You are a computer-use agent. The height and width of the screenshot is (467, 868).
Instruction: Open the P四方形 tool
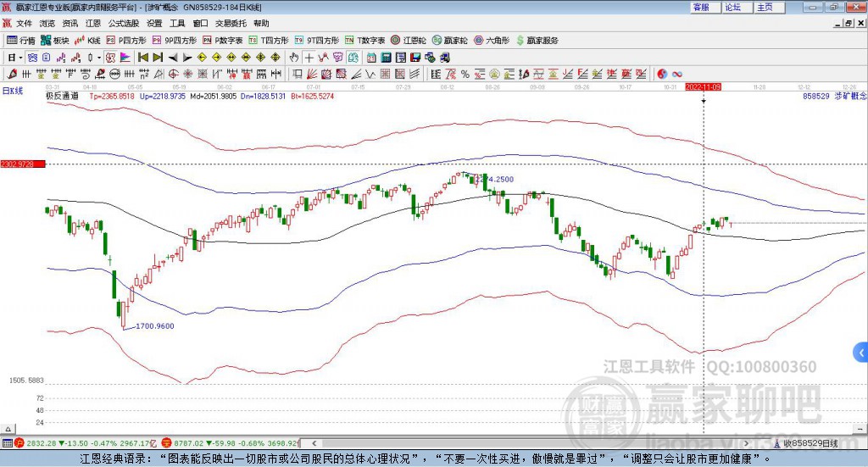point(126,41)
